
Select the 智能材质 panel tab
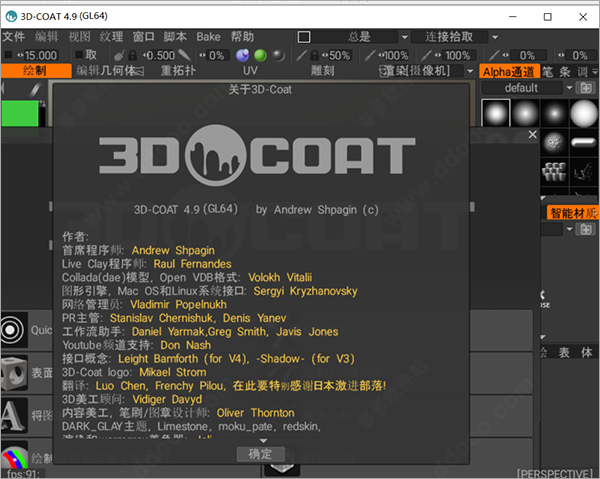point(573,213)
